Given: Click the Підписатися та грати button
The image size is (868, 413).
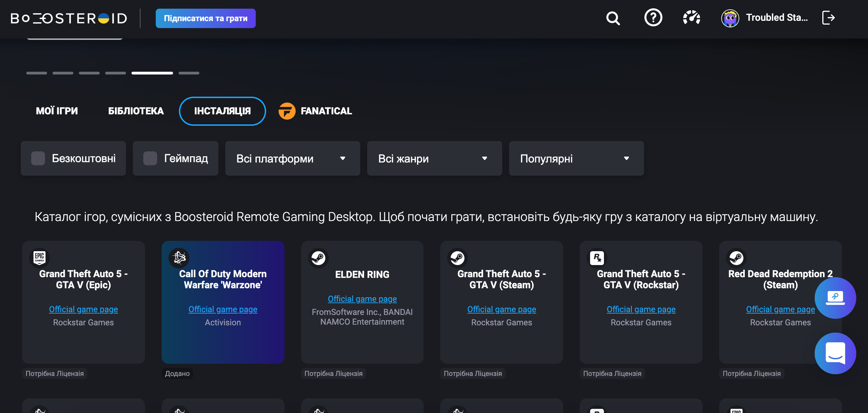Looking at the screenshot, I should 206,18.
